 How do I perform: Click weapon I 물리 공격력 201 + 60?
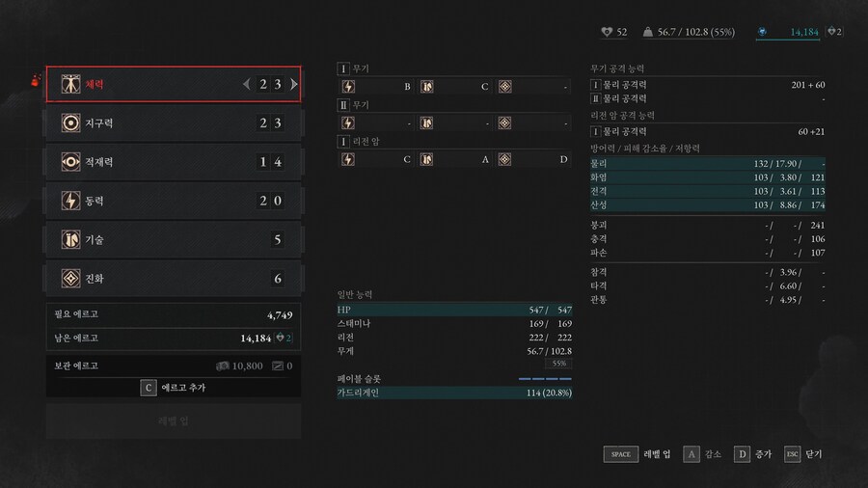(708, 85)
